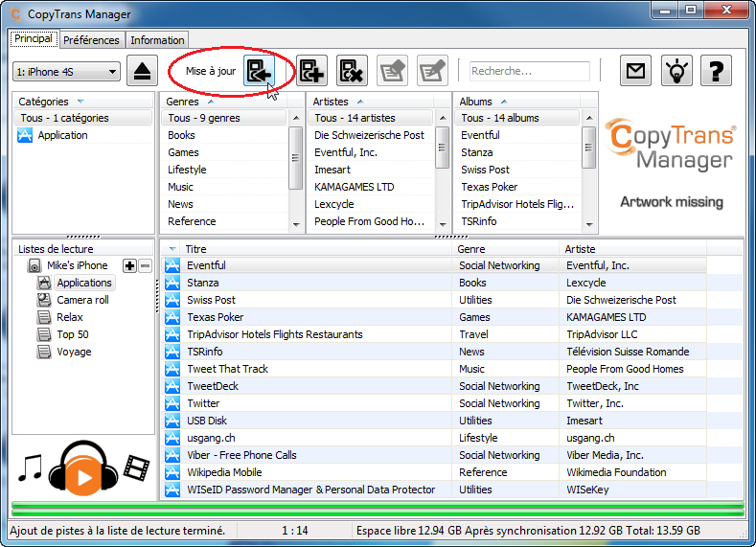Image resolution: width=756 pixels, height=547 pixels.
Task: Switch to the Préférences tab
Action: 92,40
